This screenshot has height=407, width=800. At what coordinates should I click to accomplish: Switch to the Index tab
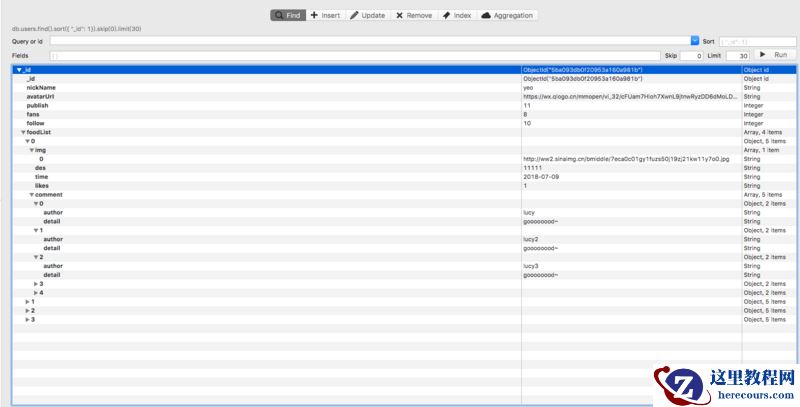click(x=457, y=15)
